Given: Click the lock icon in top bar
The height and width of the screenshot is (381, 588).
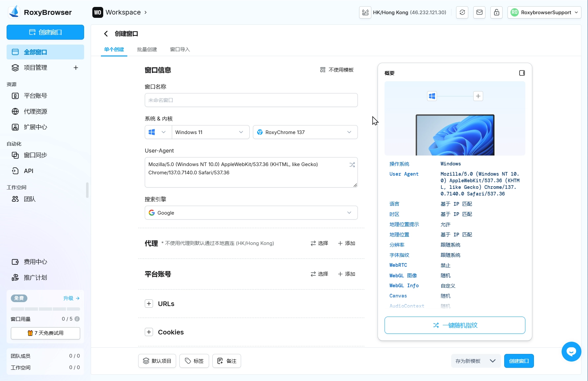Looking at the screenshot, I should 496,13.
